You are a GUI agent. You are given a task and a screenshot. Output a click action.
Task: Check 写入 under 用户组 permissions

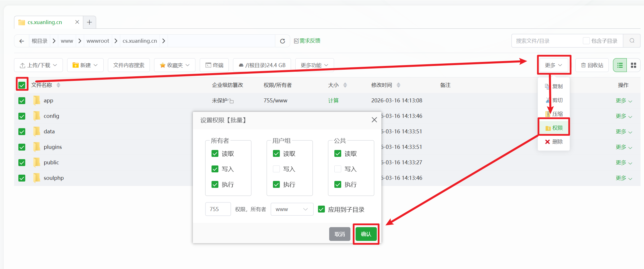pyautogui.click(x=276, y=169)
